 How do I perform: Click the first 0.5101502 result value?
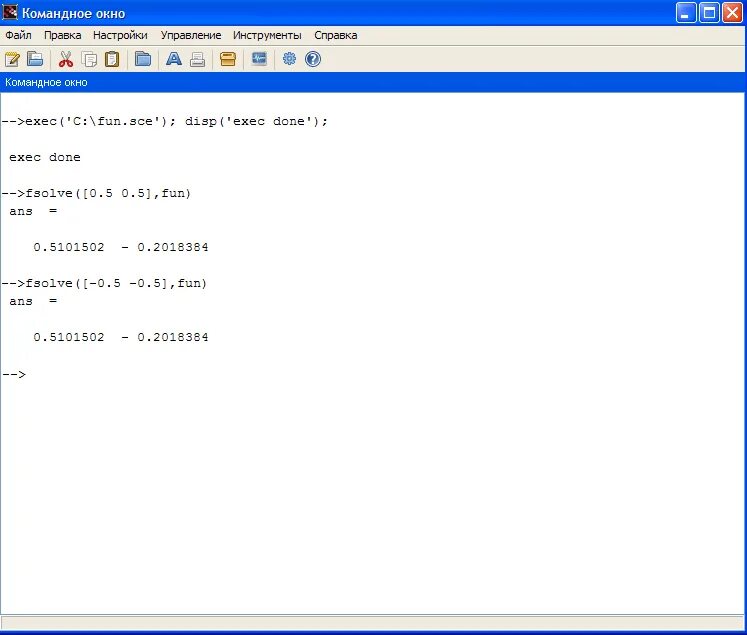coord(69,247)
